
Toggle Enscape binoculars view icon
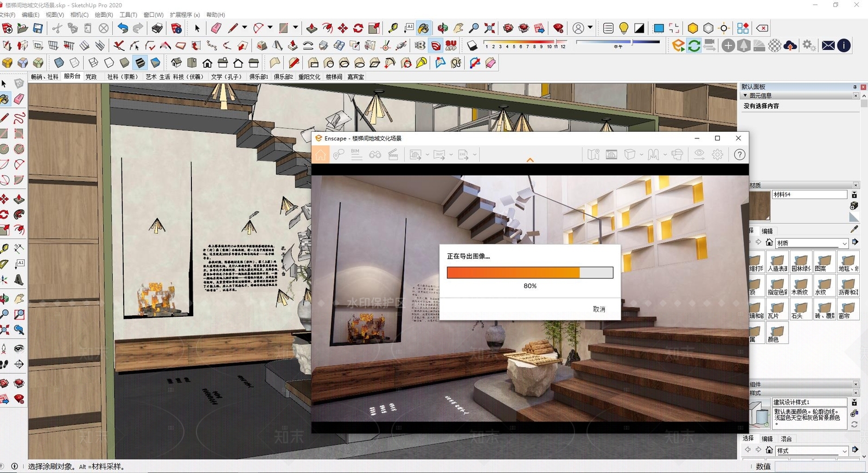point(375,155)
